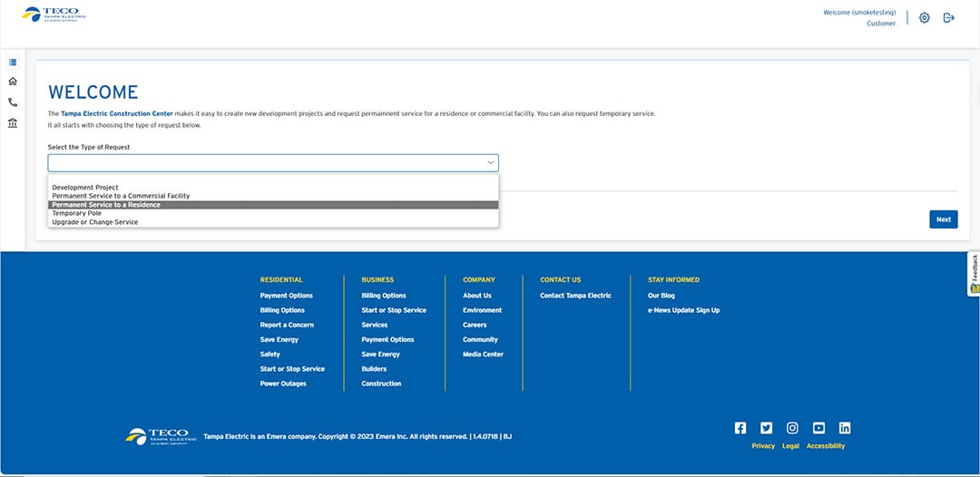
Task: Open the Instagram icon in footer
Action: (x=792, y=428)
